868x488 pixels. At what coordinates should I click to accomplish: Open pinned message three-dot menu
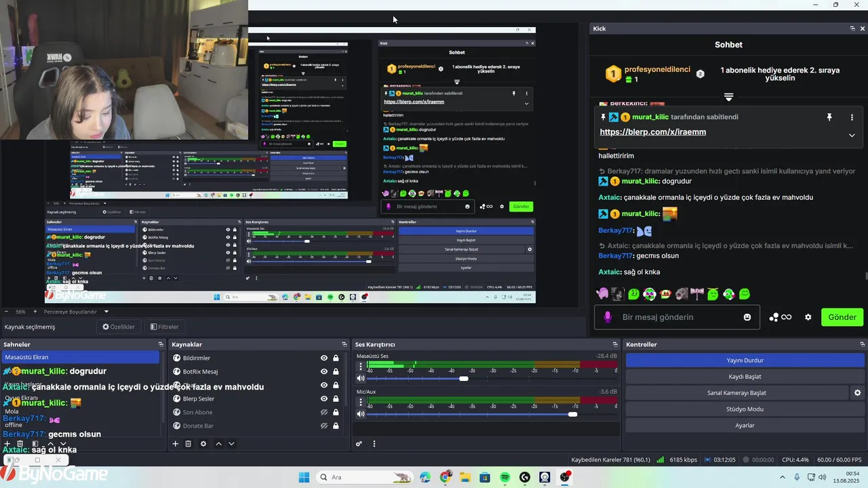click(852, 117)
